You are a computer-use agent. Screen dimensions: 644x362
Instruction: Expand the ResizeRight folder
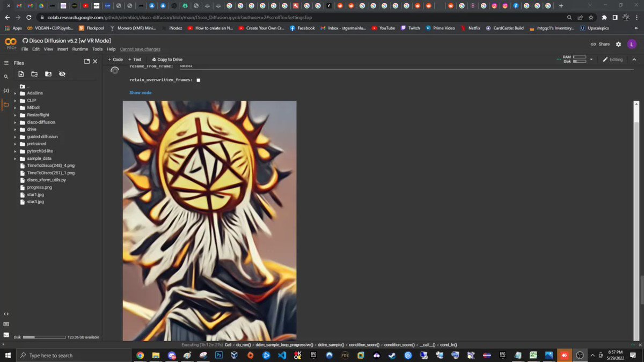click(15, 115)
